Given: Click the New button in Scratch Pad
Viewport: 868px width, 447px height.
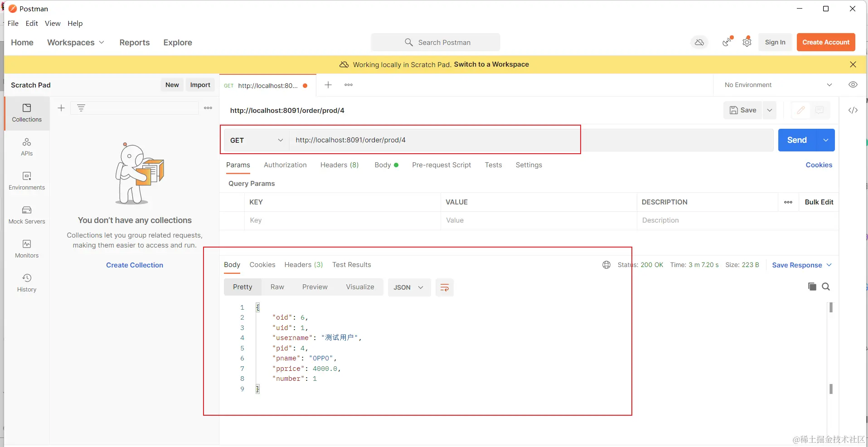Looking at the screenshot, I should (x=172, y=85).
